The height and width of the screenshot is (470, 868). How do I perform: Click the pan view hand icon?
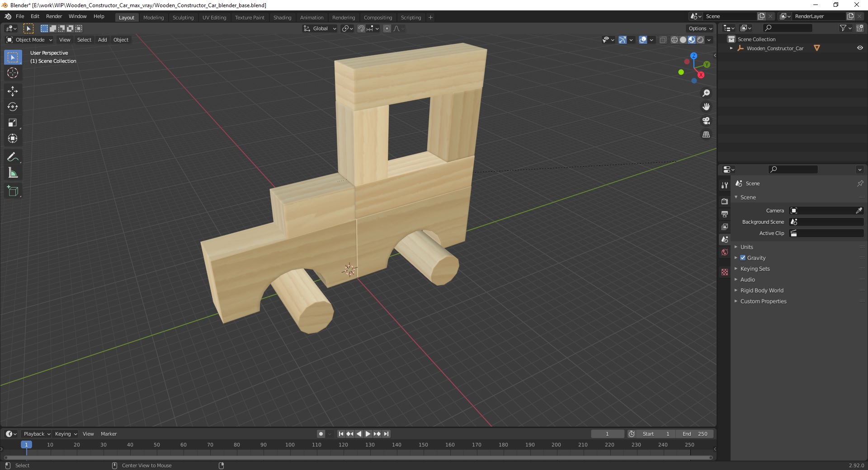pos(706,107)
